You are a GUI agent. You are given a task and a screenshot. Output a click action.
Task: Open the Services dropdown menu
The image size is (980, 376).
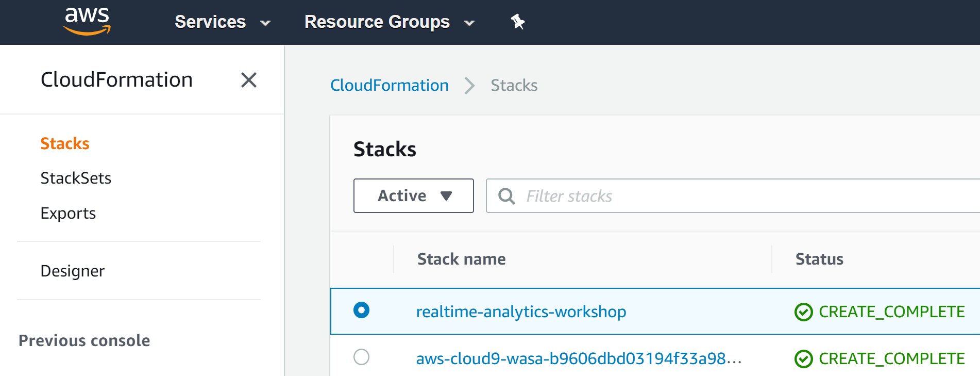223,22
